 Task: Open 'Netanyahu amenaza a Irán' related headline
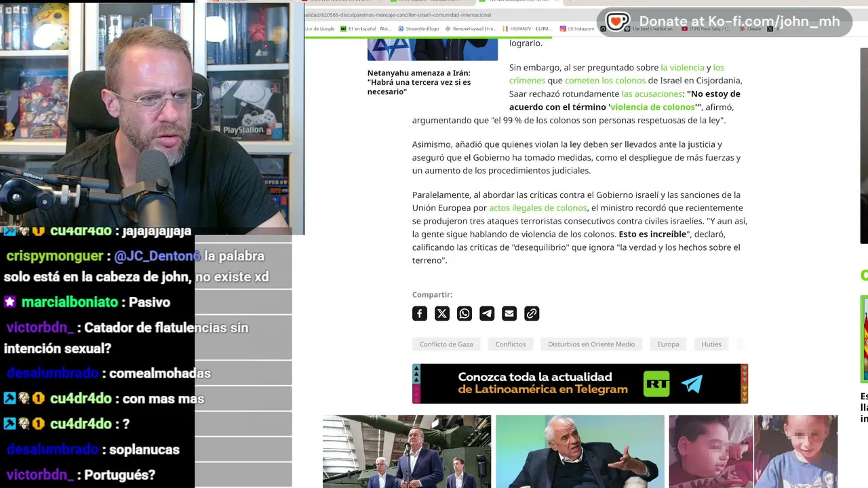(419, 82)
